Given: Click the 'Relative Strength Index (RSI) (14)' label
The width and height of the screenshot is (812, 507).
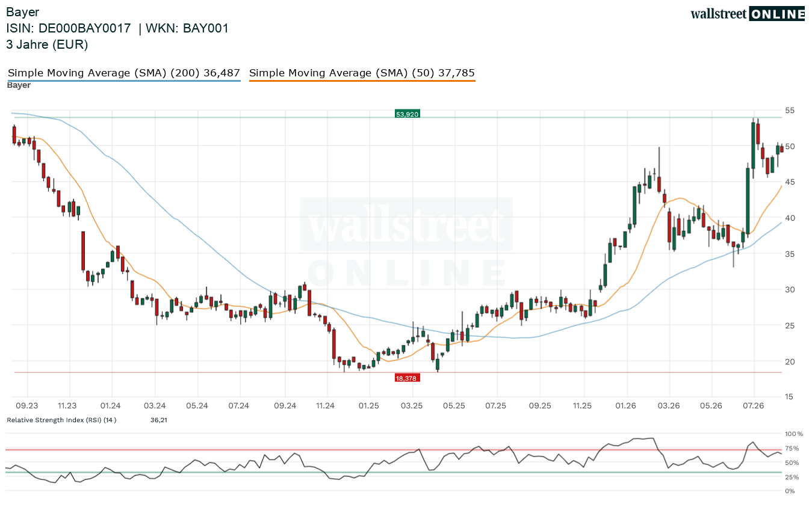Looking at the screenshot, I should click(61, 420).
